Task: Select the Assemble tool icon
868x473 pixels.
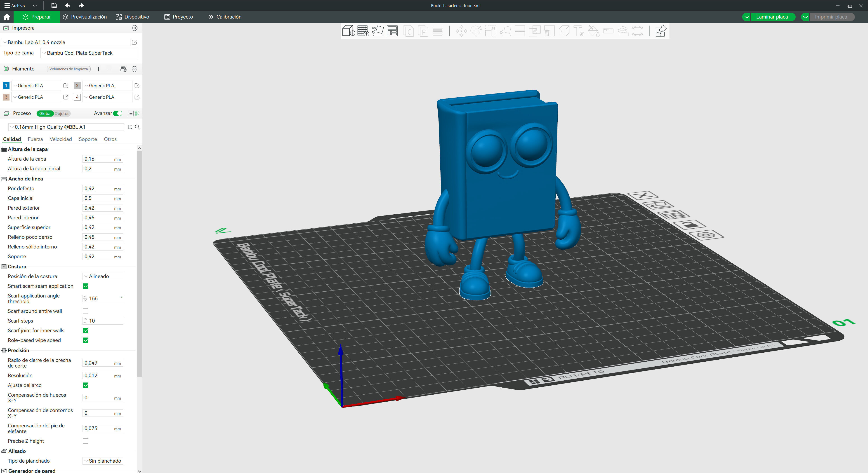Action: point(623,31)
